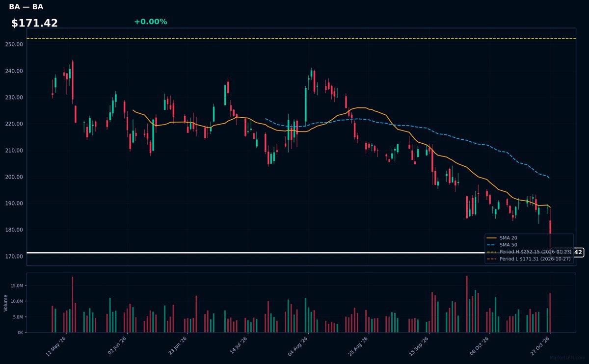
Task: Click the 5.0M volume axis label
Action: (18, 317)
